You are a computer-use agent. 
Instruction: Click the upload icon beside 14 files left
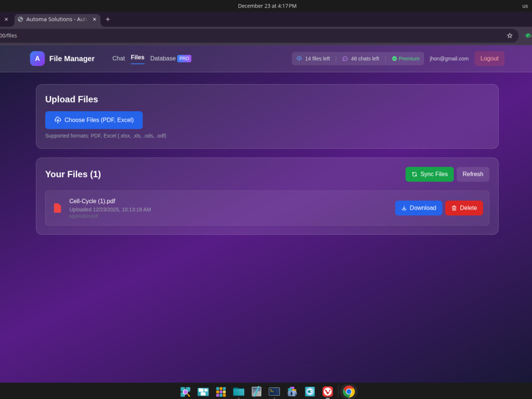coord(299,59)
